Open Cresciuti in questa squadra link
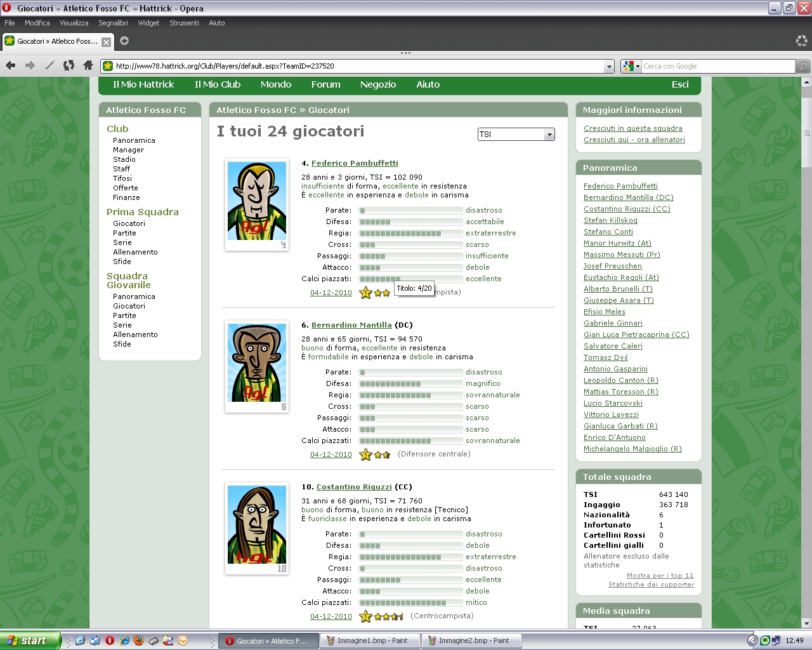Image resolution: width=812 pixels, height=650 pixels. (633, 128)
